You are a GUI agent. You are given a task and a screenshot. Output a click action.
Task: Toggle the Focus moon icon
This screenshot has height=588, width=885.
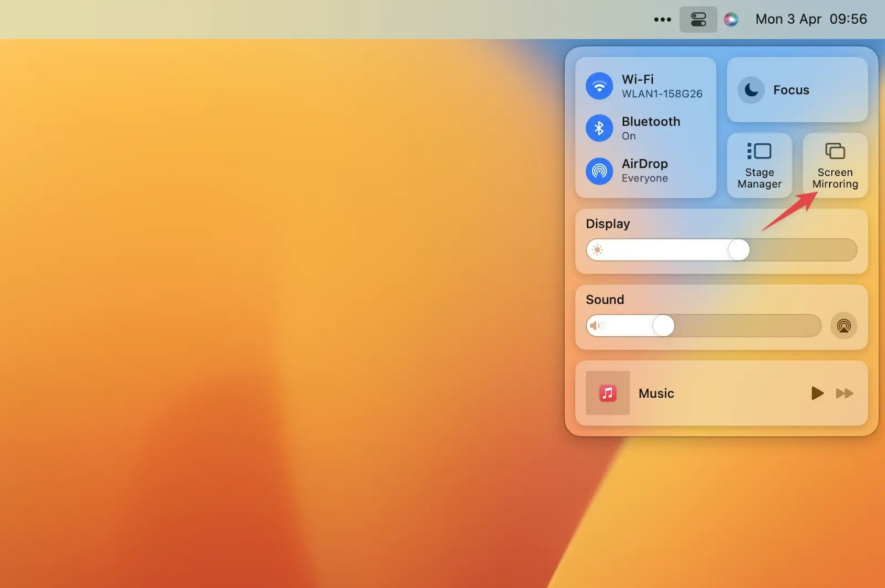click(751, 90)
